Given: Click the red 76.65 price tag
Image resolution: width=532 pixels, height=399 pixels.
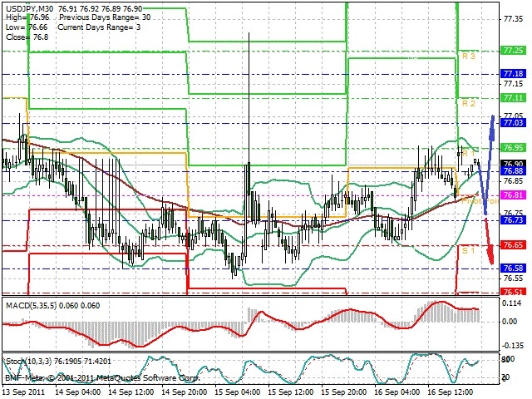Looking at the screenshot, I should [x=513, y=245].
